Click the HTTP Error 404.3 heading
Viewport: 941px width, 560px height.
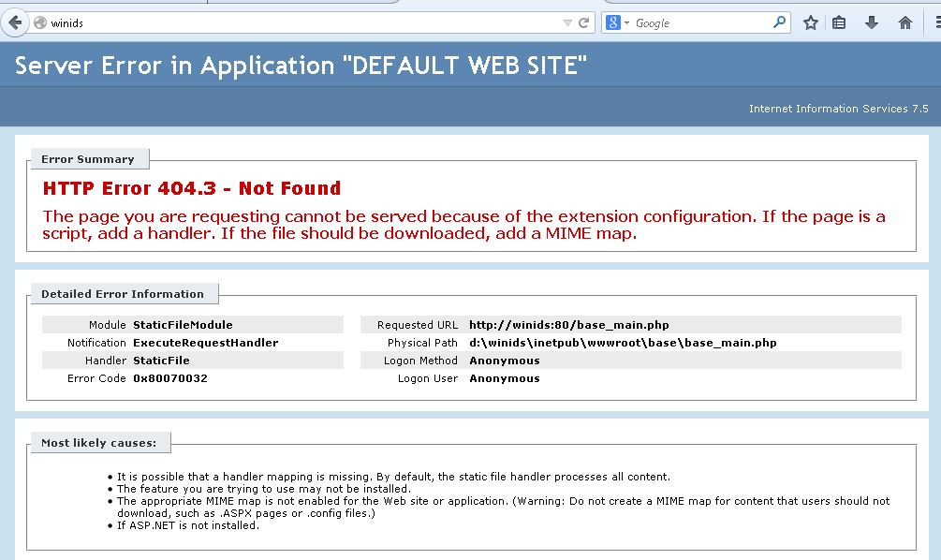pos(192,188)
